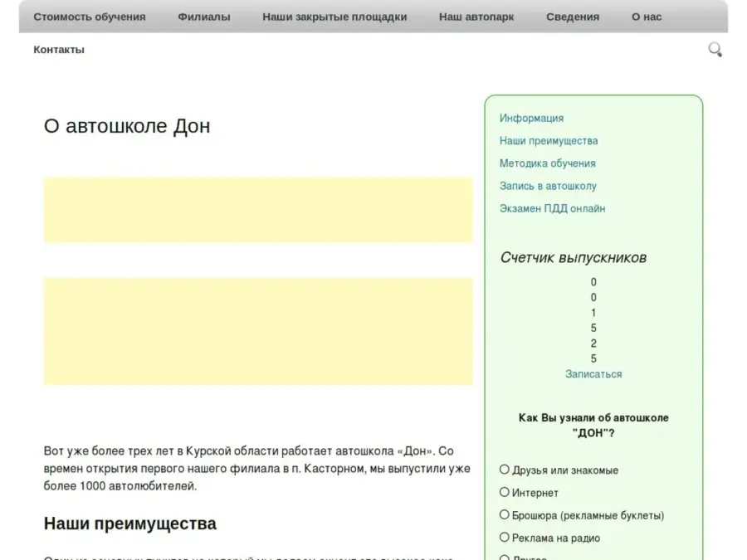Select the Наш автопарк menu item
The image size is (747, 560).
(476, 17)
